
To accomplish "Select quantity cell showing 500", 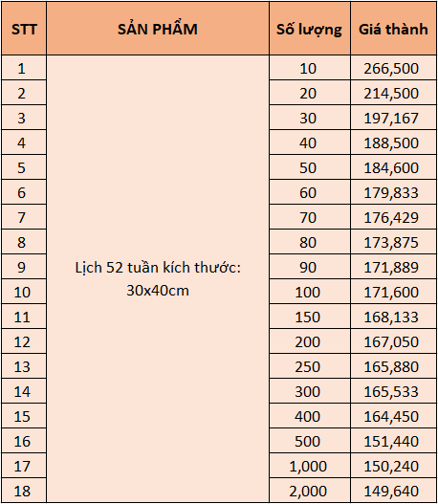I will [310, 441].
